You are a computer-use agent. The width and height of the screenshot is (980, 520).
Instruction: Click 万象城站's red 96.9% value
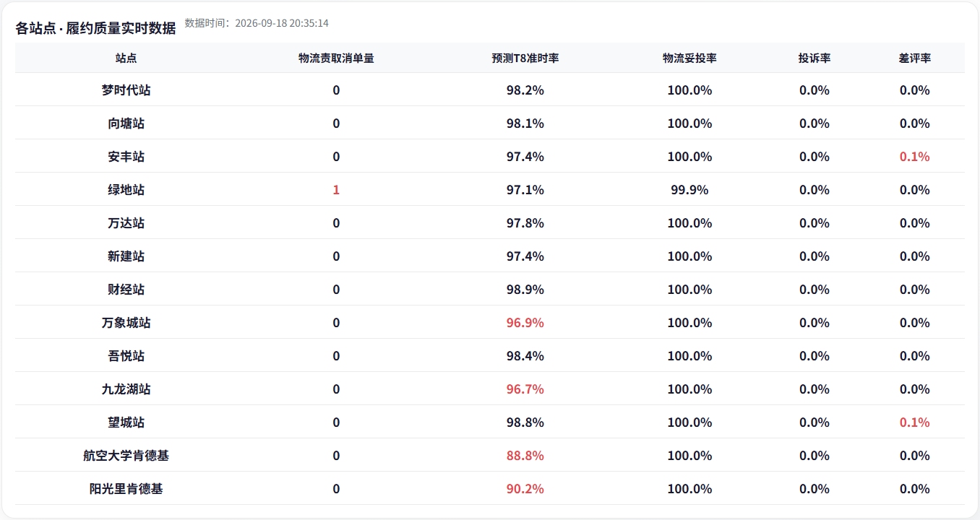[525, 323]
